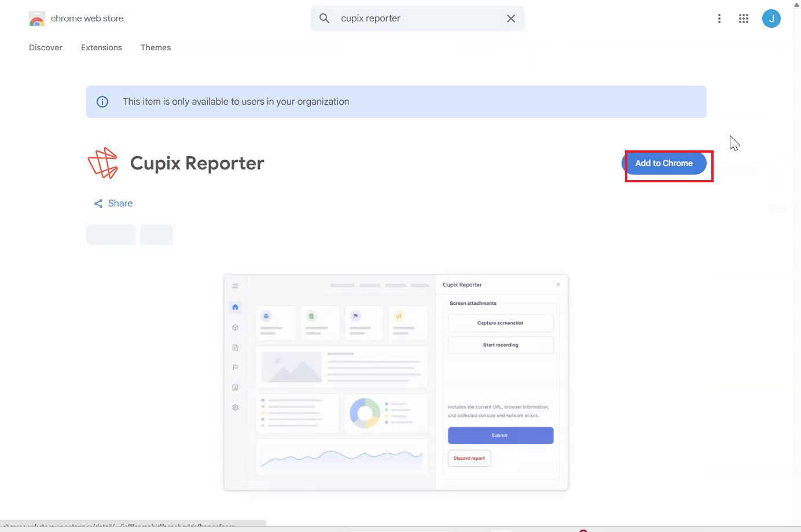Open the Google apps grid
Screen dimensions: 801x532
point(744,19)
